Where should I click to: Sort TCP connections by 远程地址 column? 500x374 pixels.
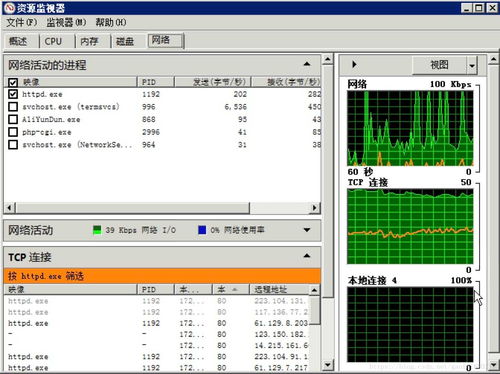280,289
